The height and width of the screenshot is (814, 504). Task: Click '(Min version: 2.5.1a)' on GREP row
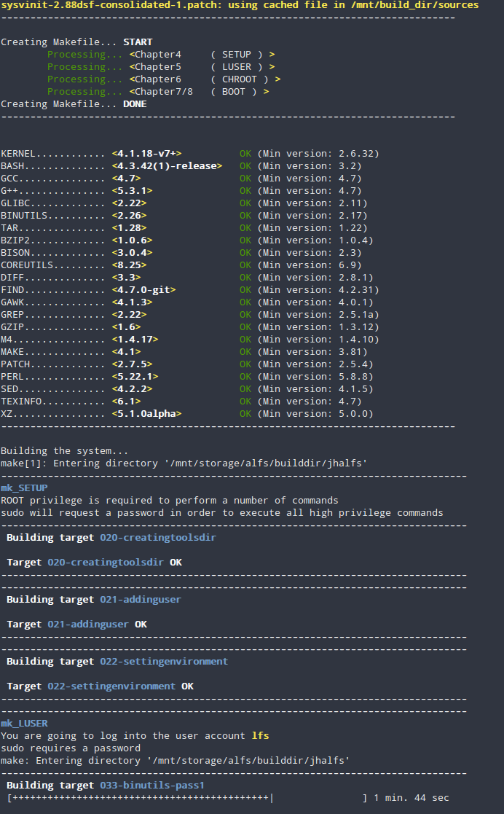(318, 315)
